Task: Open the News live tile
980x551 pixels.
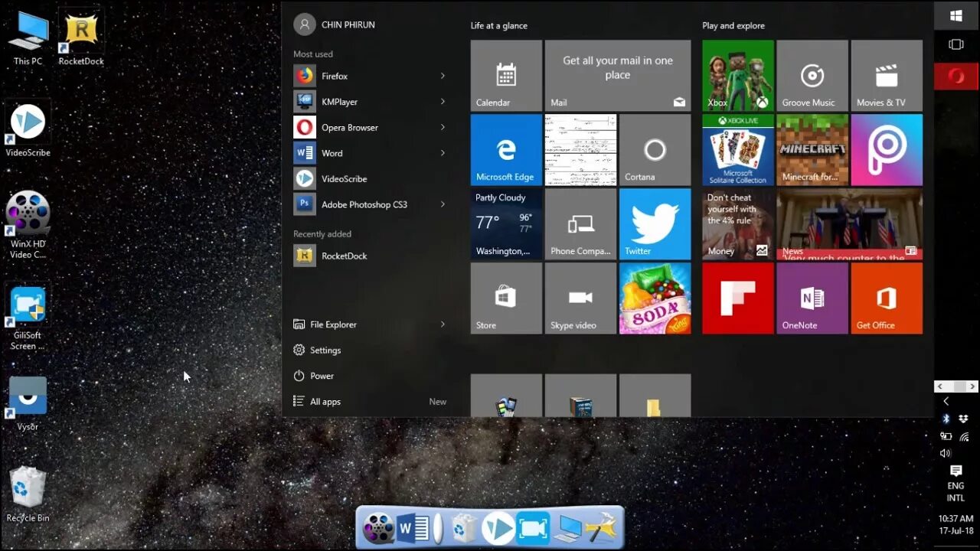Action: pyautogui.click(x=850, y=224)
